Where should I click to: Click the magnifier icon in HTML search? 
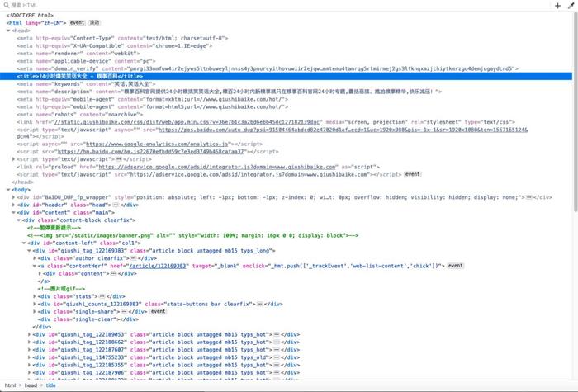[7, 5]
